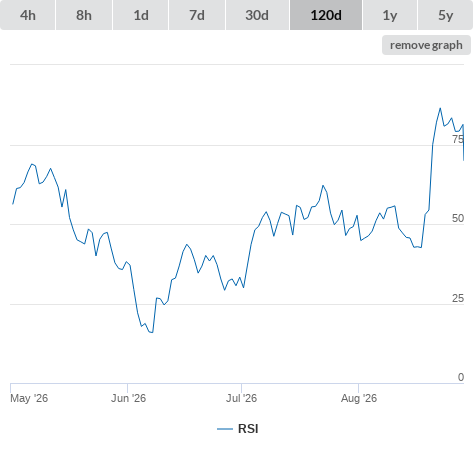Click the Jul '26 axis label
This screenshot has height=455, width=474.
pyautogui.click(x=241, y=398)
